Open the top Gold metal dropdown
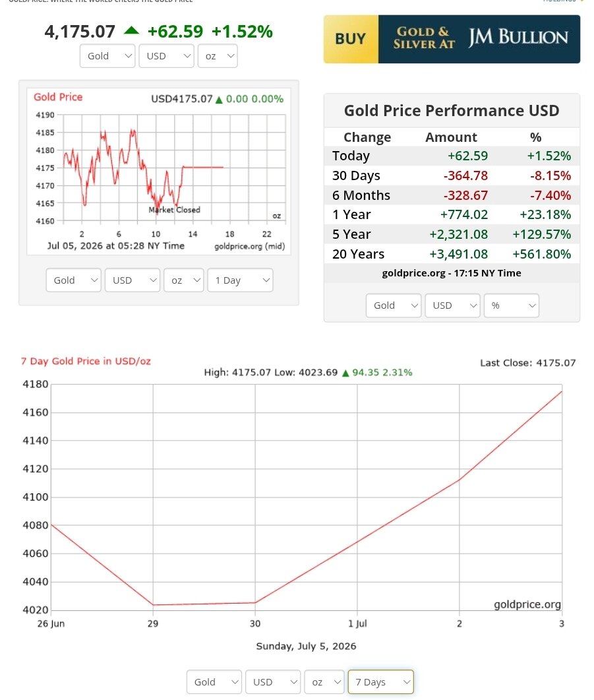 [x=107, y=56]
